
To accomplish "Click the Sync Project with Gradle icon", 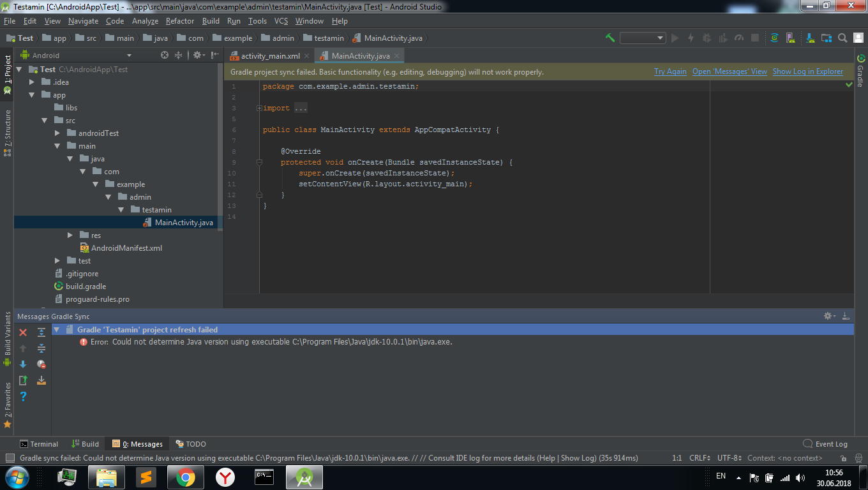I will click(774, 38).
